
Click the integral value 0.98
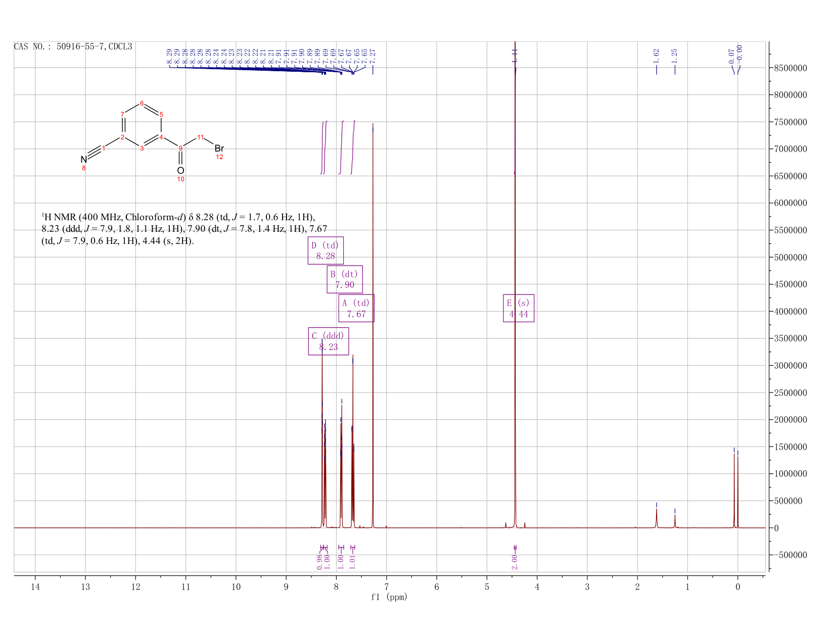click(x=319, y=562)
